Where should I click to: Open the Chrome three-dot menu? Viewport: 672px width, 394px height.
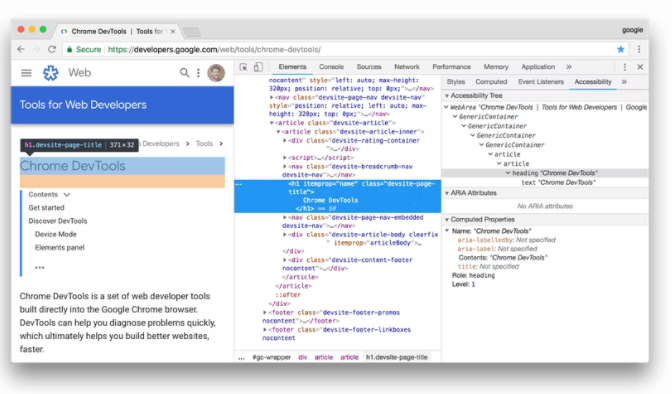tap(639, 49)
